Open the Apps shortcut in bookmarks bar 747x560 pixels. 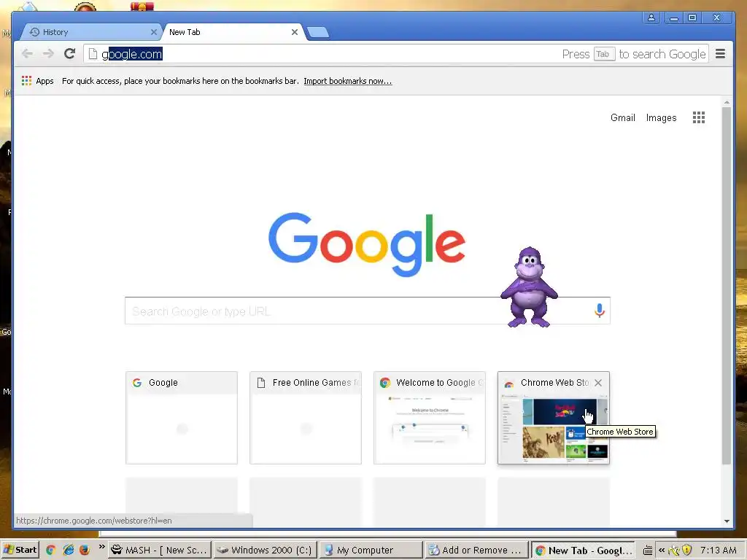[x=38, y=81]
